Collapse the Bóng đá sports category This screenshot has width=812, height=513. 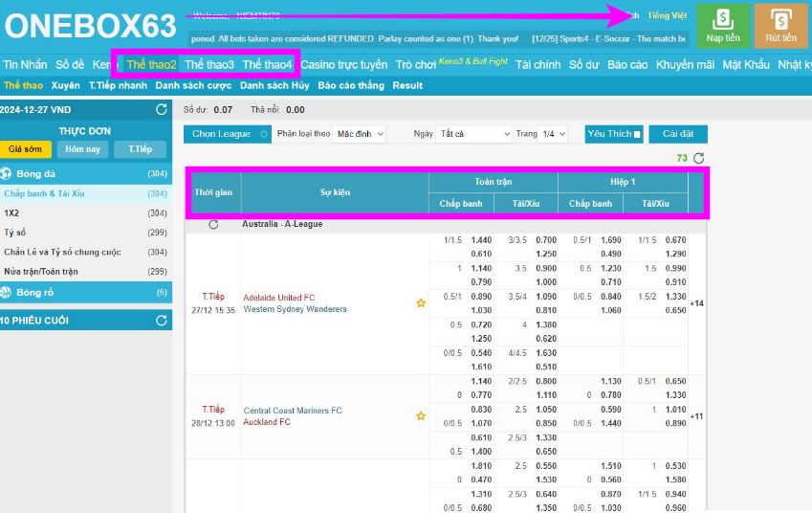[x=86, y=173]
